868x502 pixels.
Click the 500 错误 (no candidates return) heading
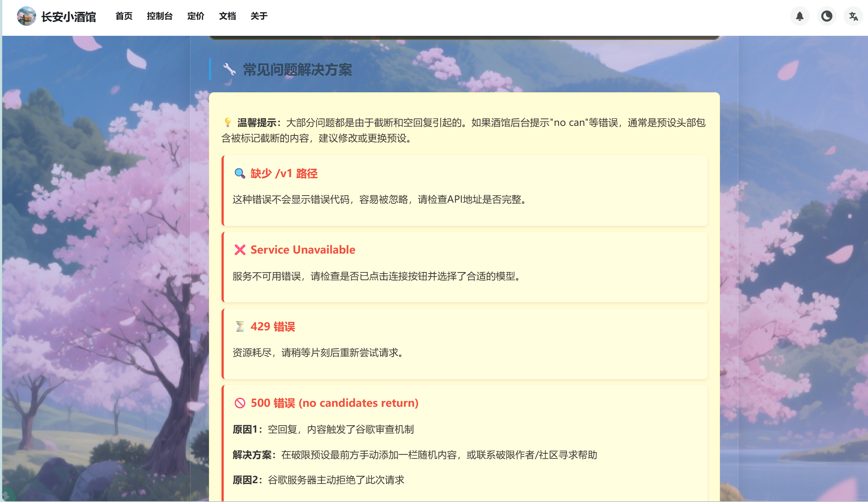coord(334,403)
